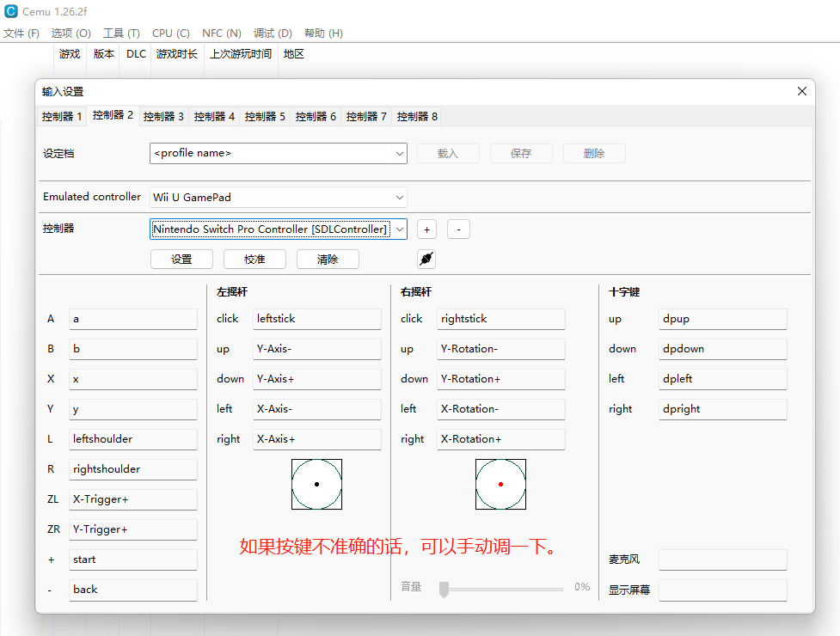Click the 保存 button to save the profile
The image size is (840, 636).
(521, 152)
